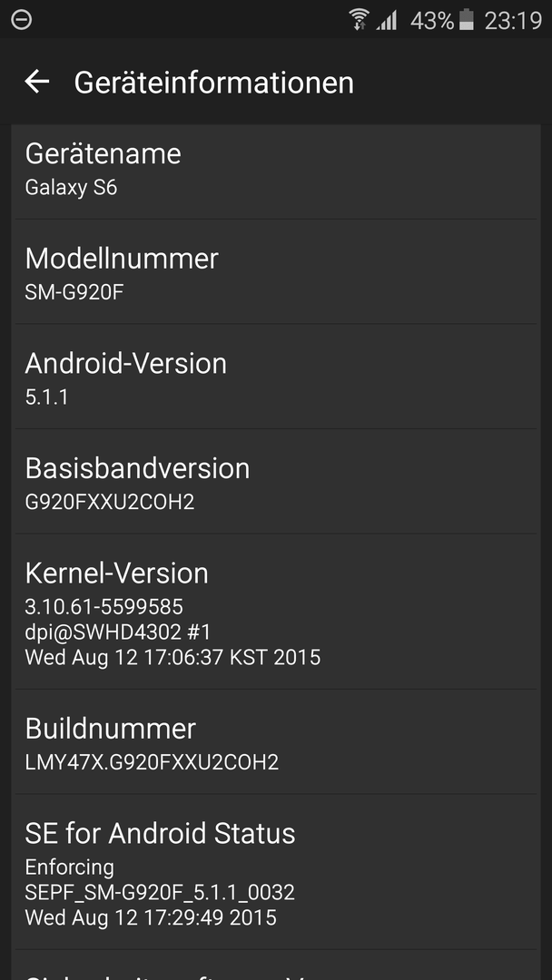The image size is (552, 980).
Task: Tap the Geräteinformationen page title
Action: point(213,83)
